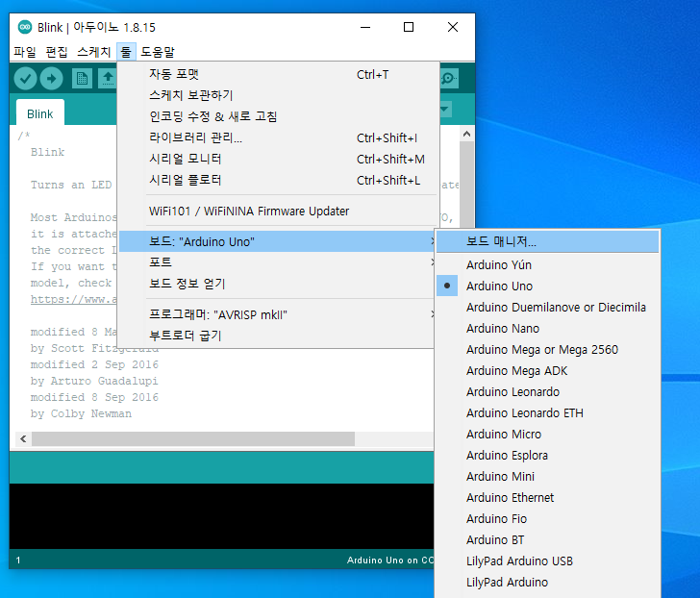The height and width of the screenshot is (598, 700).
Task: Choose 자동 포맷 menu entry
Action: 277,75
